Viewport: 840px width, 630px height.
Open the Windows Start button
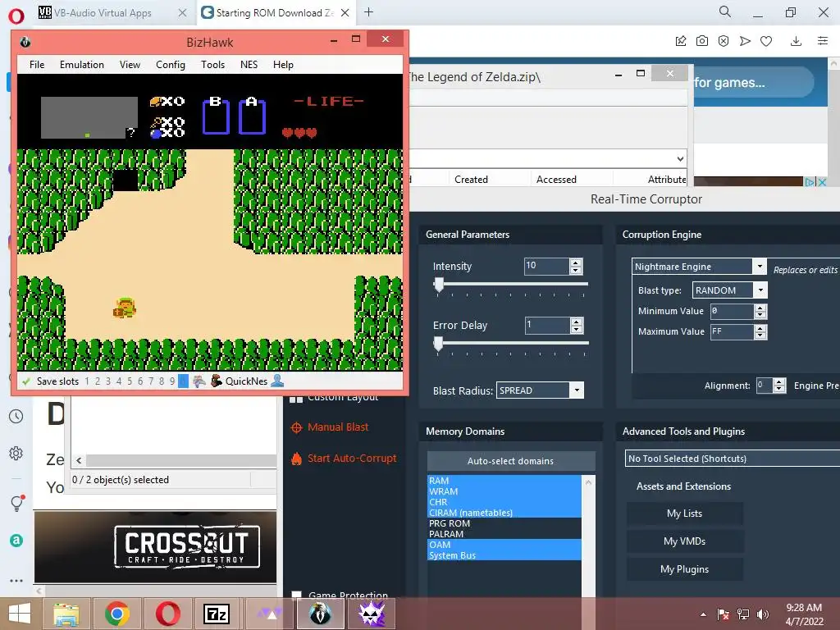pyautogui.click(x=20, y=614)
